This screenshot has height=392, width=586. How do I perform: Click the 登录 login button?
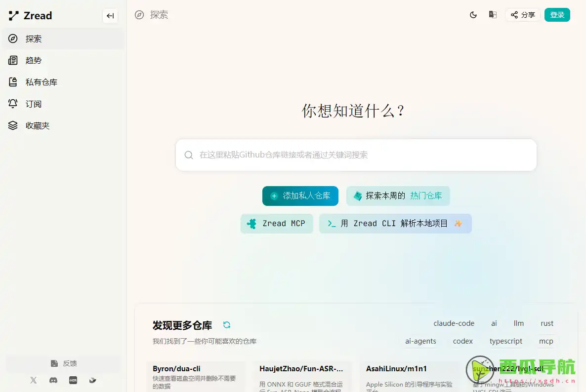point(557,15)
